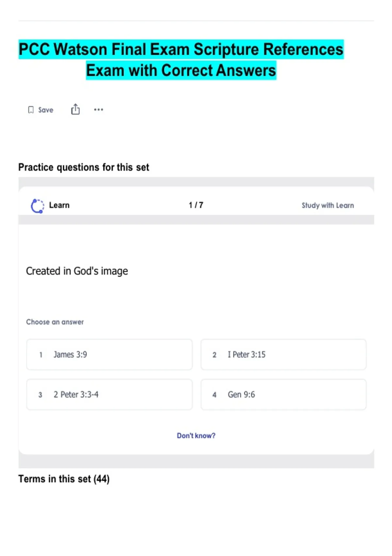Click the highlighted PCC Watson exam title
Viewport: 392px width, 556px height.
(x=181, y=60)
